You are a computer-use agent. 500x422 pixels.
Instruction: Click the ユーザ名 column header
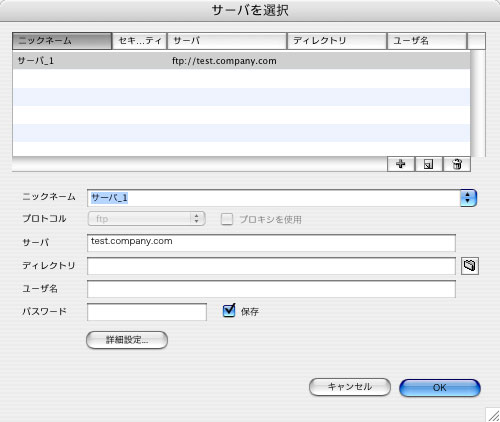click(427, 41)
